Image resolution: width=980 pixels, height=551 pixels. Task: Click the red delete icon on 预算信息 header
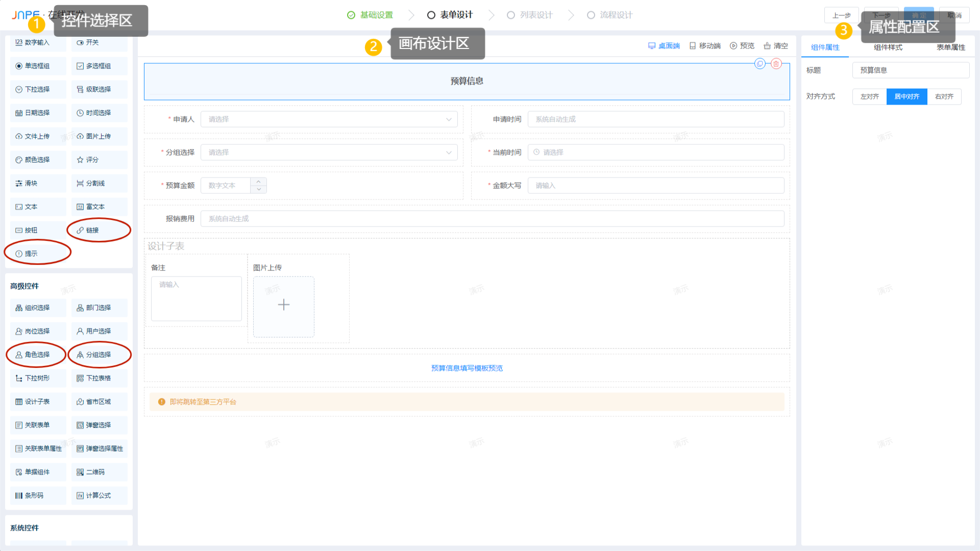776,64
